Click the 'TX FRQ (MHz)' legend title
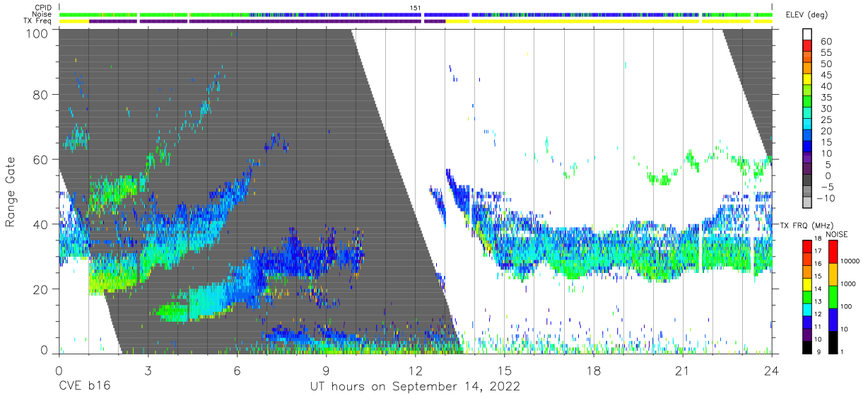Viewport: 868px width, 401px height. tap(807, 226)
